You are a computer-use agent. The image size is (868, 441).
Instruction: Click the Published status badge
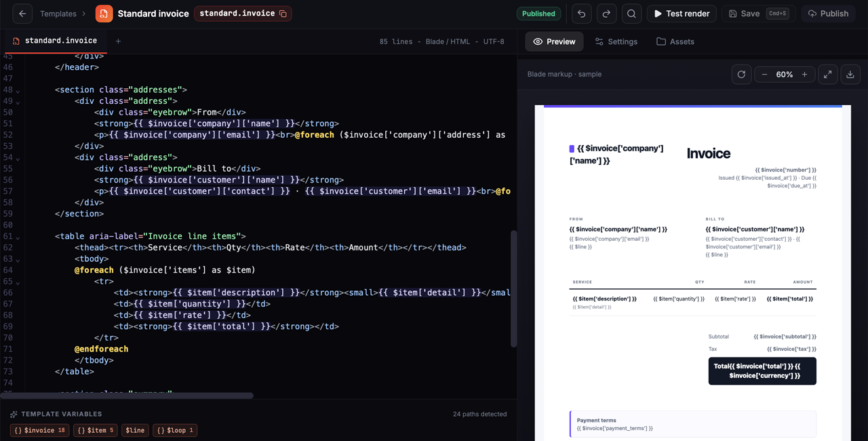[x=538, y=14]
